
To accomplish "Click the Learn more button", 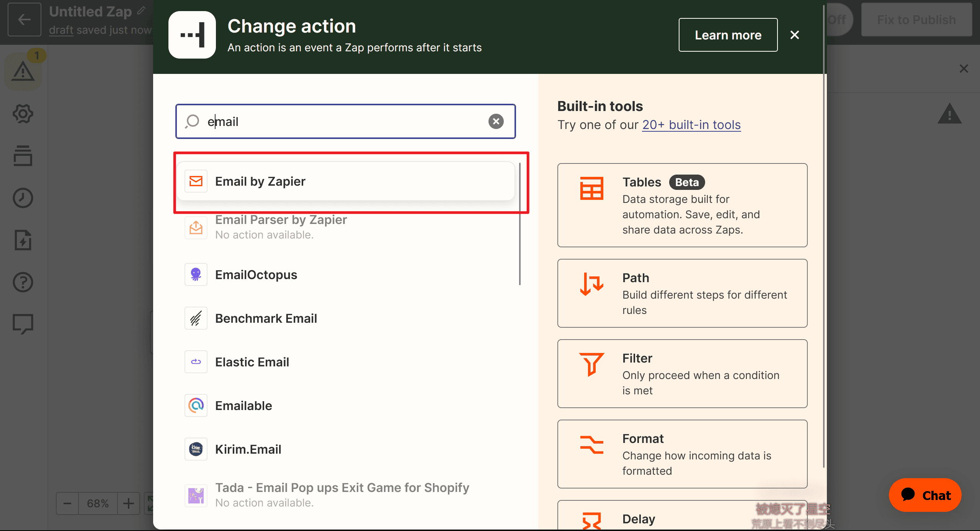I will click(728, 35).
